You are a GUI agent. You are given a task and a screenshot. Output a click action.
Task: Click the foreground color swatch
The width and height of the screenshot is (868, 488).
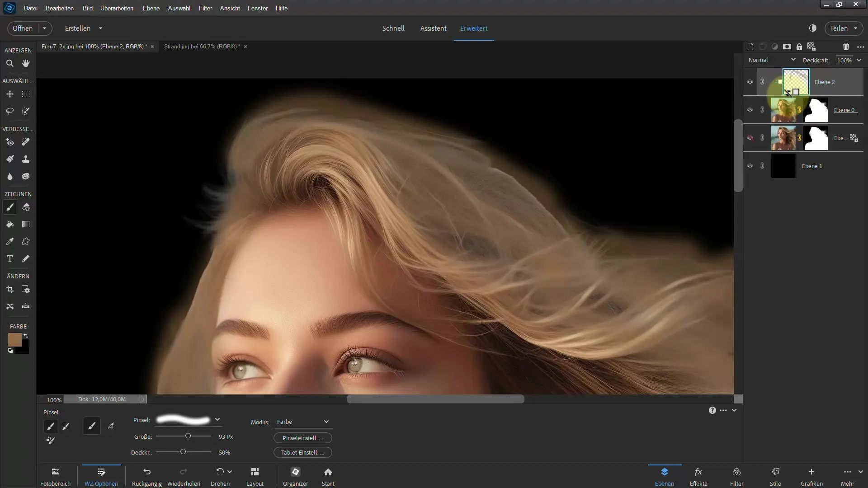click(x=14, y=340)
